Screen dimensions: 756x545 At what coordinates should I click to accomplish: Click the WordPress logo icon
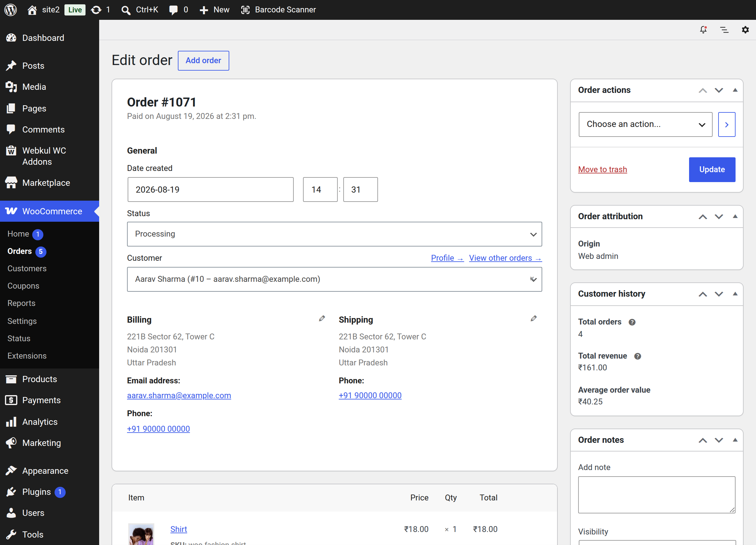point(11,10)
